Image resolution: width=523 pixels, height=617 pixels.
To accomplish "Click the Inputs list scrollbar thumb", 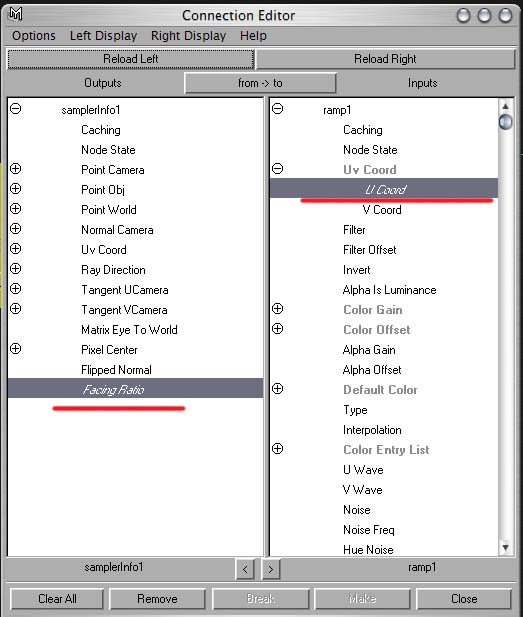I will pos(506,122).
